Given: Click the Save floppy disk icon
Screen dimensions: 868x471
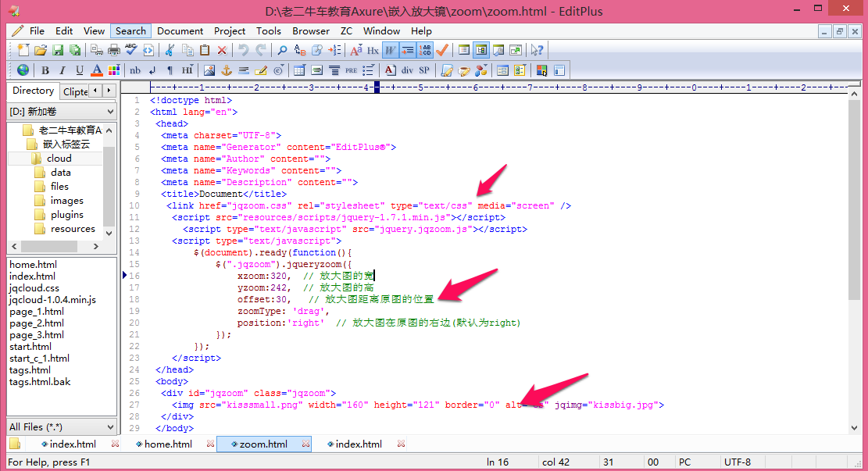Looking at the screenshot, I should (x=58, y=50).
